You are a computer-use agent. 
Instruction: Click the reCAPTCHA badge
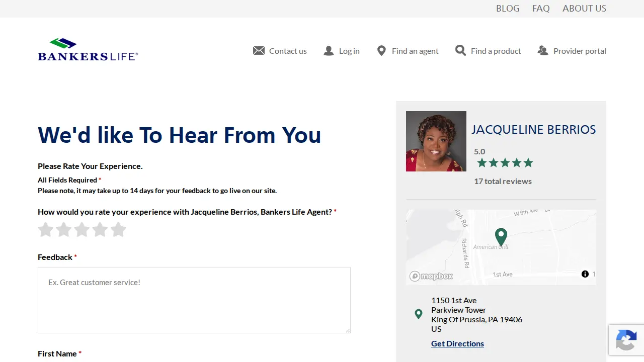[x=626, y=340]
